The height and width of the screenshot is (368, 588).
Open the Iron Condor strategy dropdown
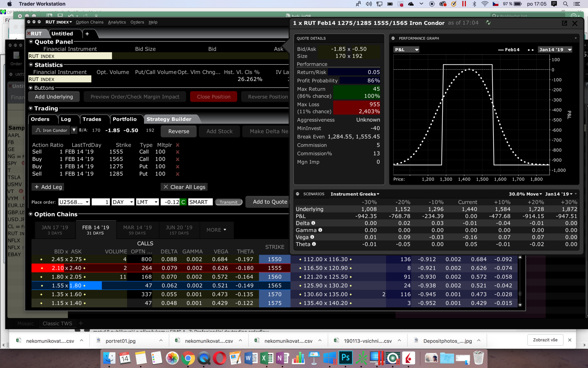[x=74, y=130]
